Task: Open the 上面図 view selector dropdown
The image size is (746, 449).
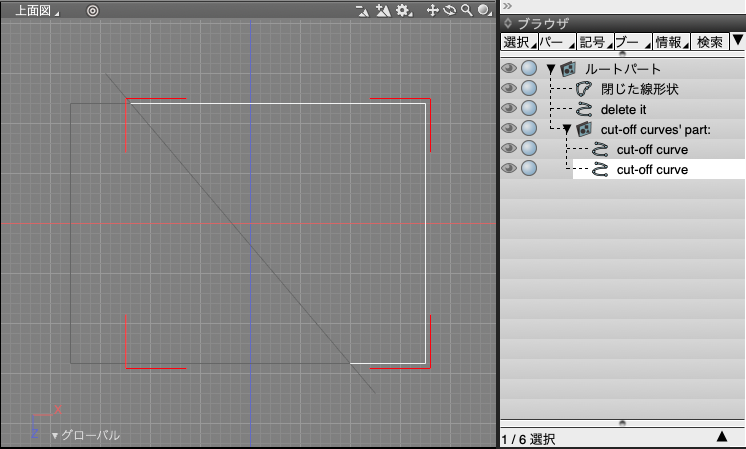Action: [x=36, y=10]
